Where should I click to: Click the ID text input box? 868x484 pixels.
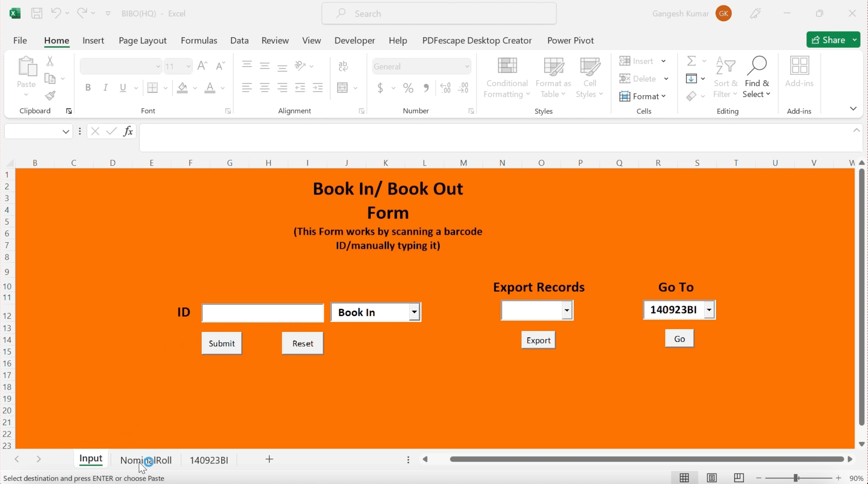263,313
